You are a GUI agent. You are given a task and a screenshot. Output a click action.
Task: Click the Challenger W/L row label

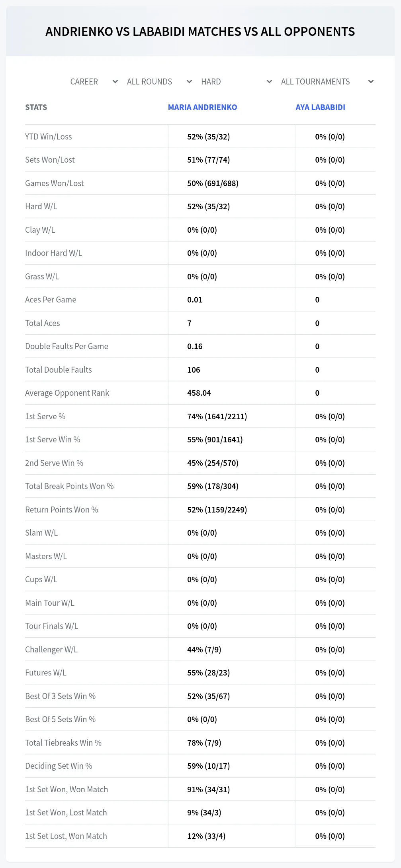point(51,650)
